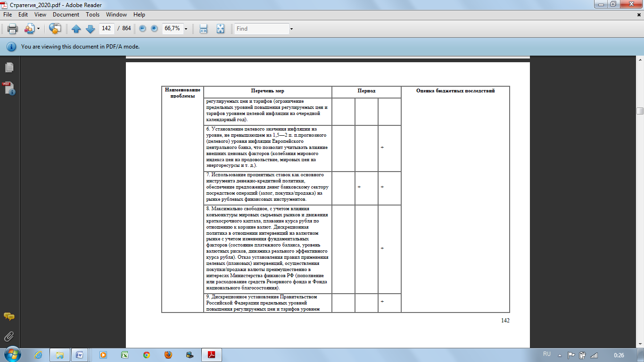Click the fit one full page icon
This screenshot has height=362, width=644.
pos(220,29)
